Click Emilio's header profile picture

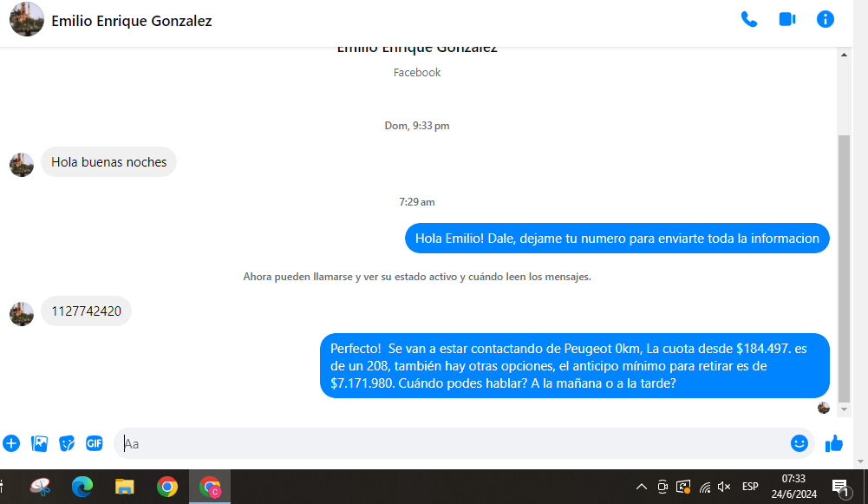[x=27, y=19]
